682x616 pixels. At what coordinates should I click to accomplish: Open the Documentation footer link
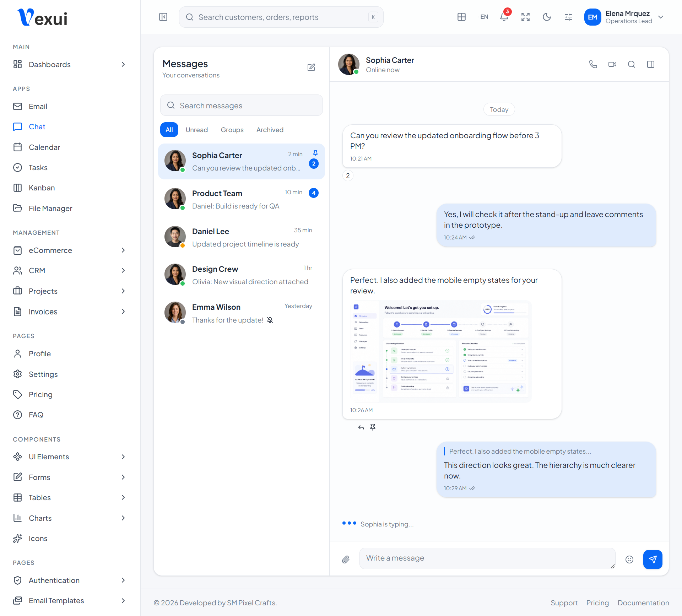[643, 603]
